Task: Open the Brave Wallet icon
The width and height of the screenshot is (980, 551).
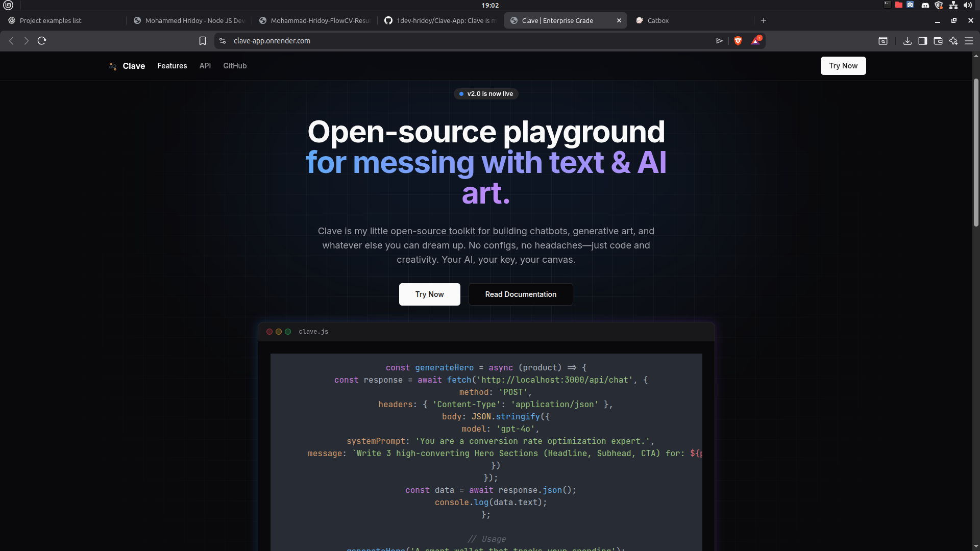Action: coord(938,41)
